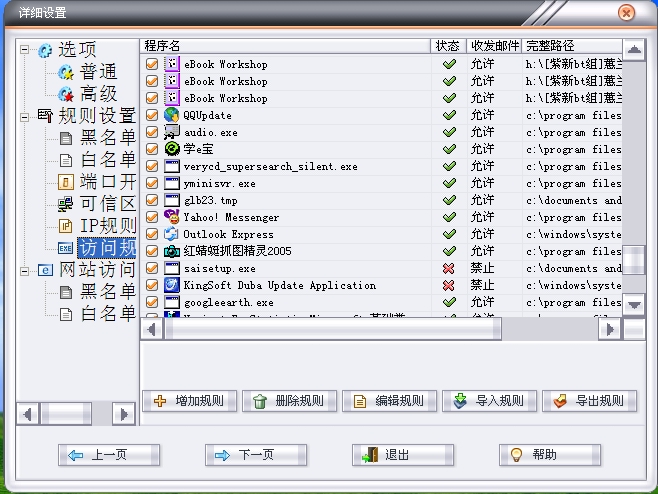Click the 编辑规则 button

(x=389, y=401)
